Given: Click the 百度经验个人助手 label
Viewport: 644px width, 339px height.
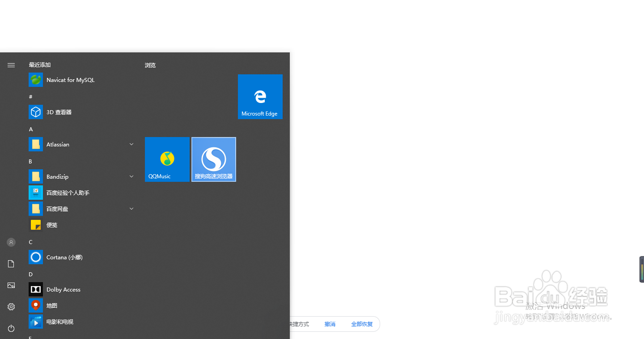Looking at the screenshot, I should point(68,193).
